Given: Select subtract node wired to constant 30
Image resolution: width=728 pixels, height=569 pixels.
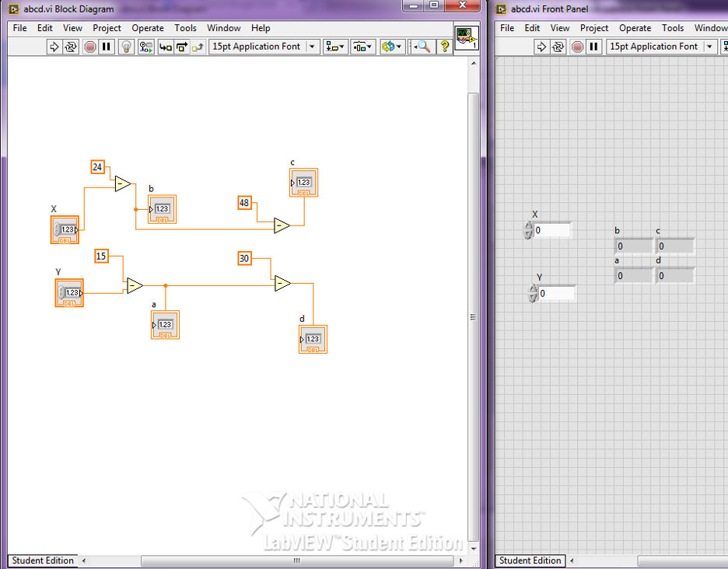Looking at the screenshot, I should point(282,283).
